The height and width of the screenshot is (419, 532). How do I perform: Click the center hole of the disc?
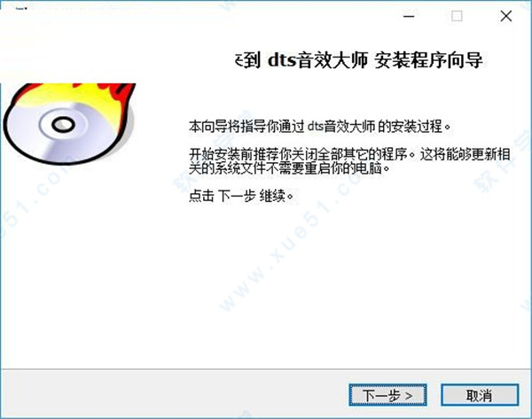coord(63,124)
